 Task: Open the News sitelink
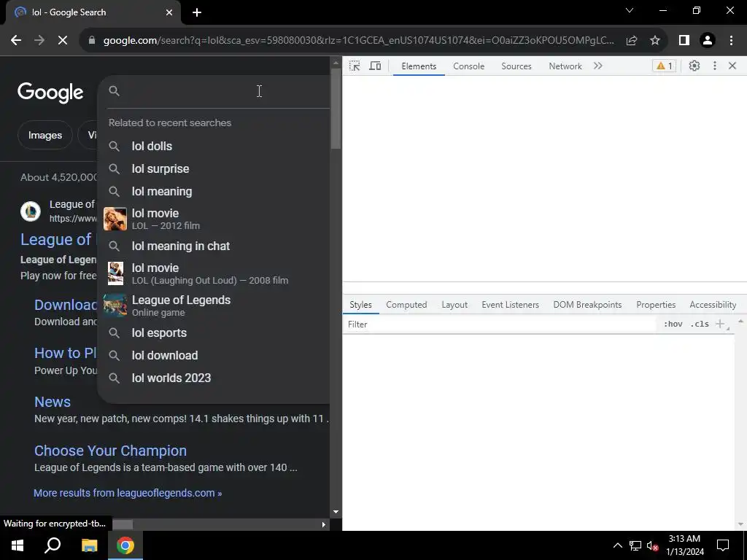(x=53, y=402)
